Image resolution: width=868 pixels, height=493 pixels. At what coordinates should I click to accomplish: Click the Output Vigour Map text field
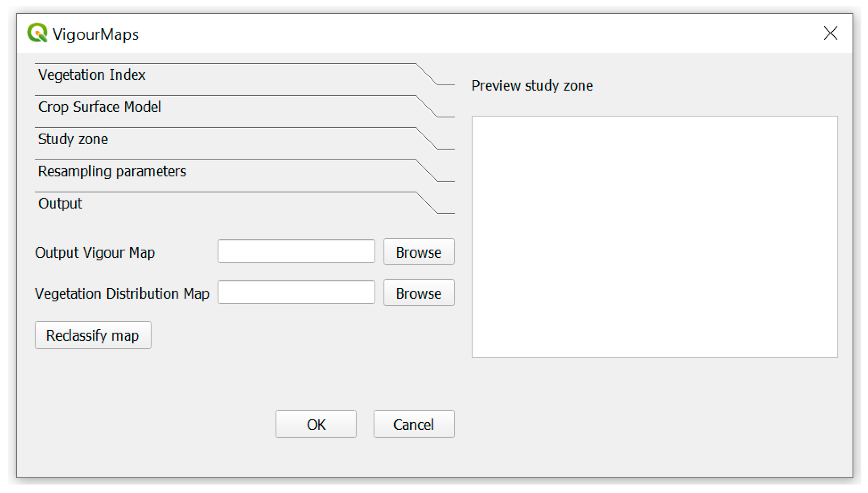[x=296, y=252]
